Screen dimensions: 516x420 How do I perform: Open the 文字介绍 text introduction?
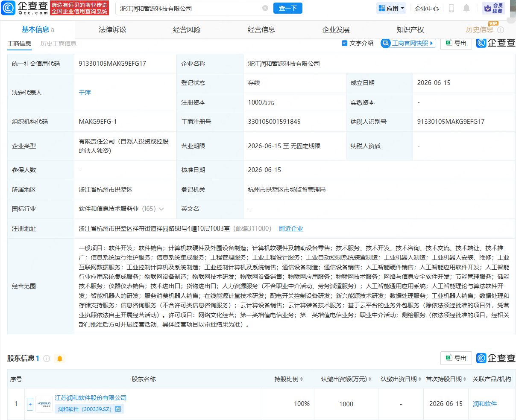click(x=358, y=43)
